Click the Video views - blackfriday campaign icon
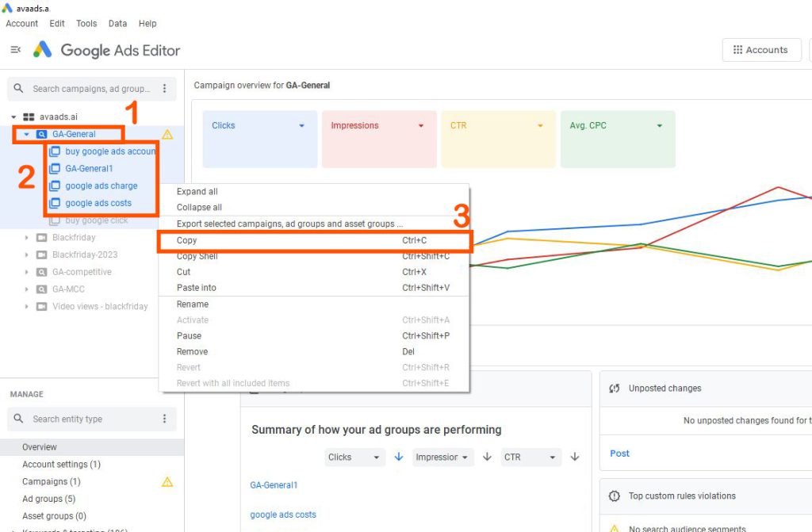Screen dimensions: 812x532 click(41, 307)
